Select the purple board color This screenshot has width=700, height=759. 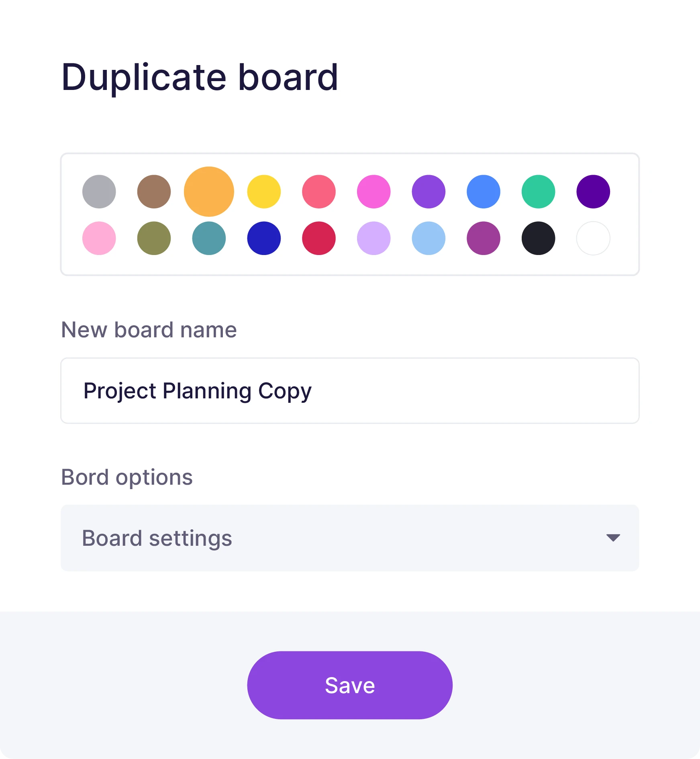(428, 192)
